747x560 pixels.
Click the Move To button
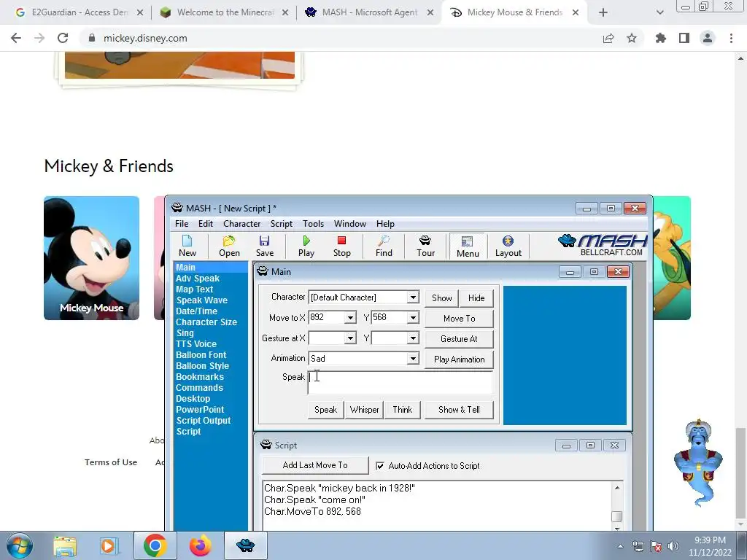[460, 319]
